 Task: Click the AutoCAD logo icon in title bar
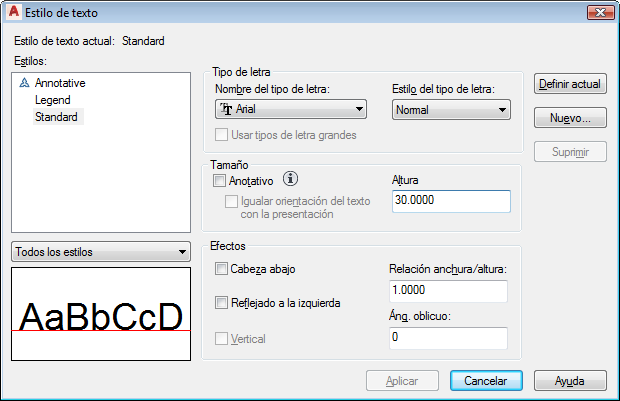coord(13,12)
